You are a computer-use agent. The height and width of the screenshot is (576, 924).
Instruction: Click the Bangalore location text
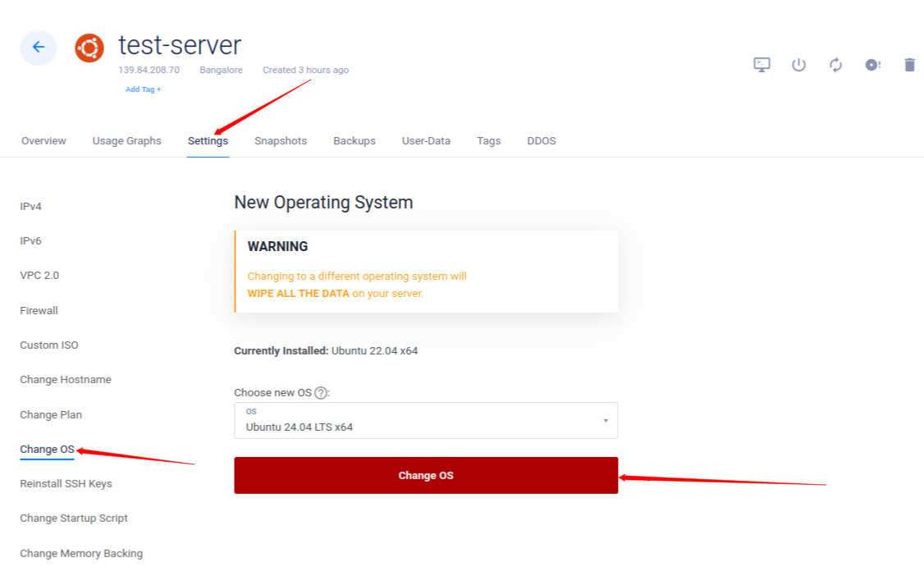[x=221, y=70]
